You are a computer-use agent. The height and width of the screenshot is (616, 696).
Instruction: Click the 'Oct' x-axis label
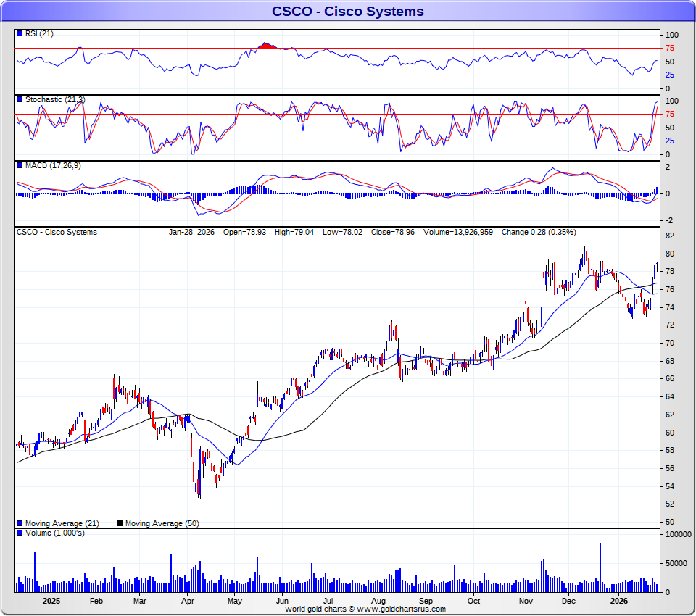(x=473, y=601)
